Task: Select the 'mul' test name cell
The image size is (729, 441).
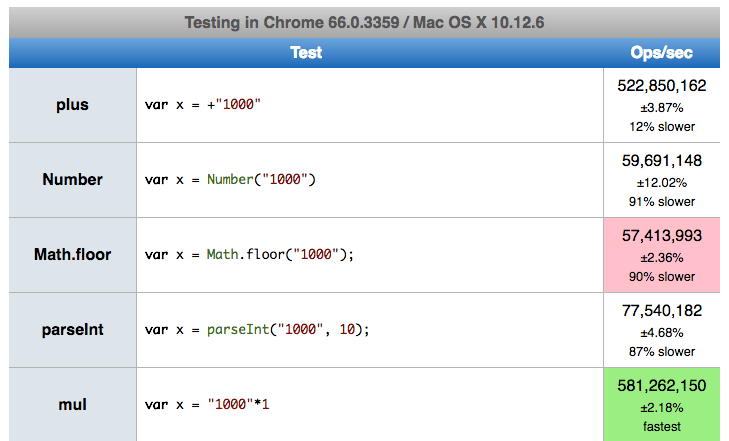Action: tap(72, 405)
